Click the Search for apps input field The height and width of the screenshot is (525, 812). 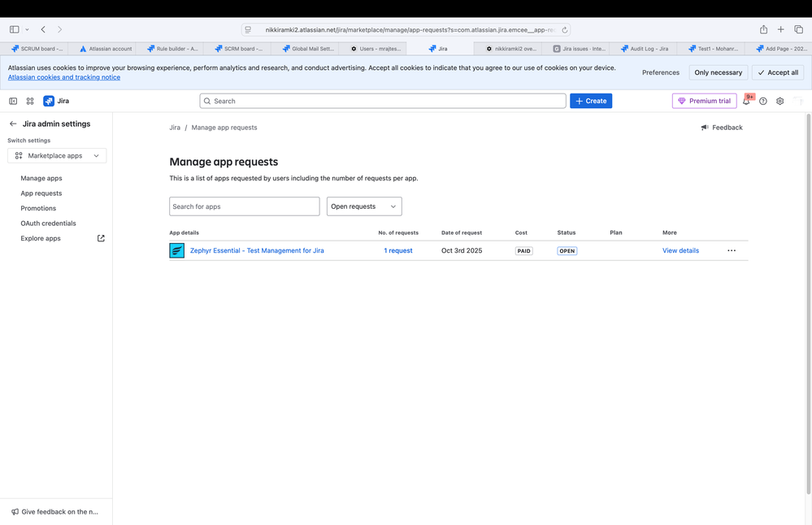[244, 206]
